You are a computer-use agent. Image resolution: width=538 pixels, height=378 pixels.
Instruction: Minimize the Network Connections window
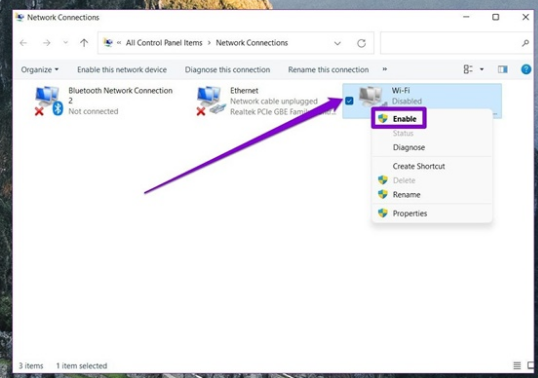point(466,17)
